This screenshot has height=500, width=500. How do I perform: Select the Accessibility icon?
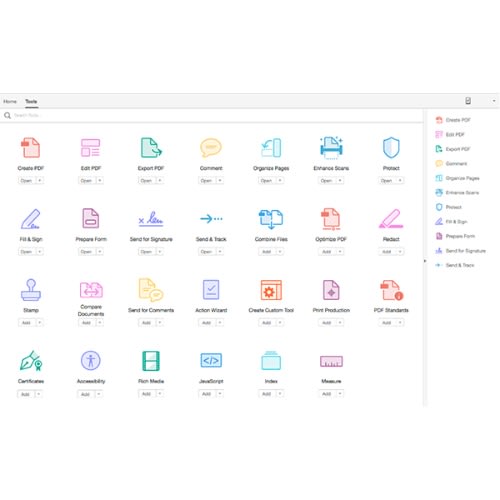[x=91, y=360]
